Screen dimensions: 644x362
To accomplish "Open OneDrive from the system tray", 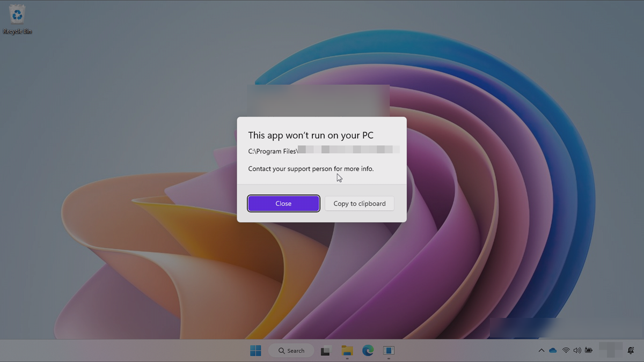I will pos(553,350).
